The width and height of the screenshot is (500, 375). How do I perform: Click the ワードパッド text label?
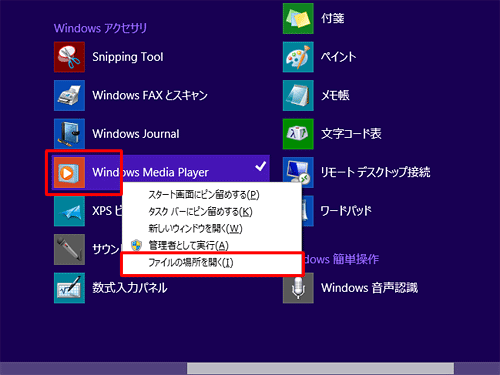tap(346, 211)
